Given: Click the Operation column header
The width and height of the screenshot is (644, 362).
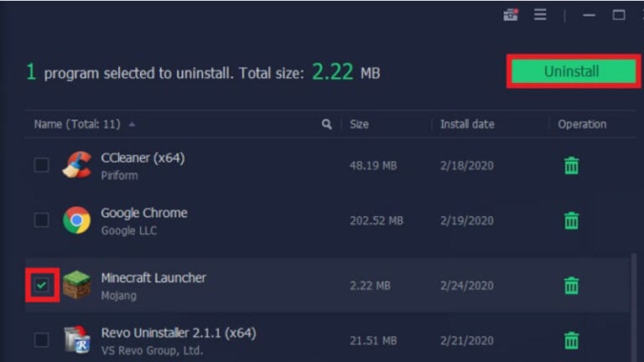Looking at the screenshot, I should [x=582, y=124].
